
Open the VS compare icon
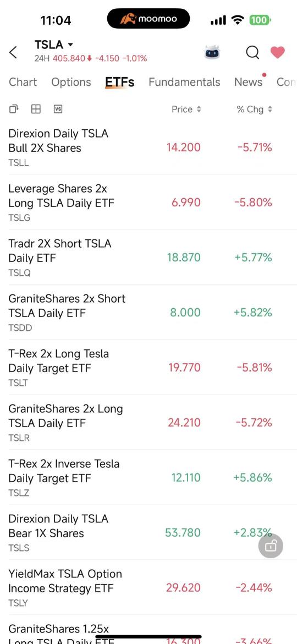point(58,109)
